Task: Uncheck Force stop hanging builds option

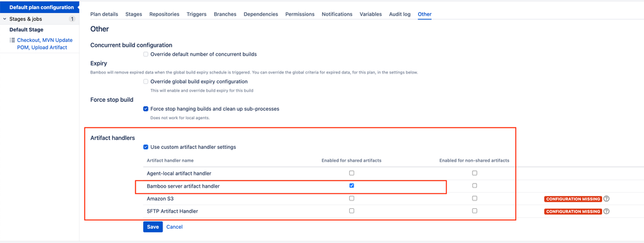Action: [x=146, y=109]
